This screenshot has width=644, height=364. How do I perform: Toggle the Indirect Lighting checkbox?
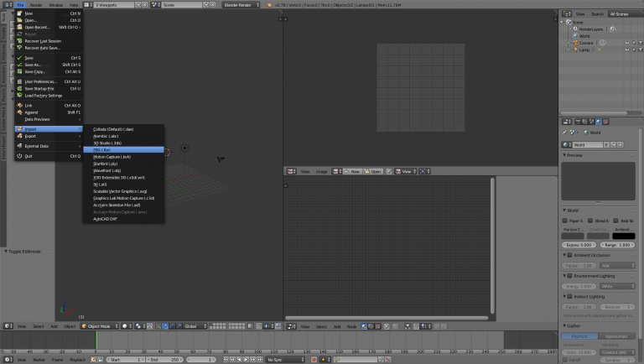(x=569, y=296)
